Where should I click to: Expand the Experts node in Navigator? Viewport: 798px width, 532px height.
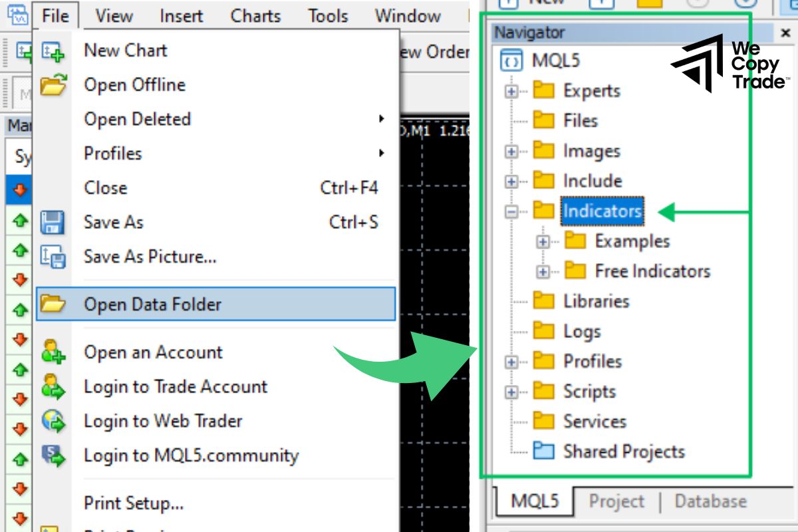pyautogui.click(x=510, y=91)
